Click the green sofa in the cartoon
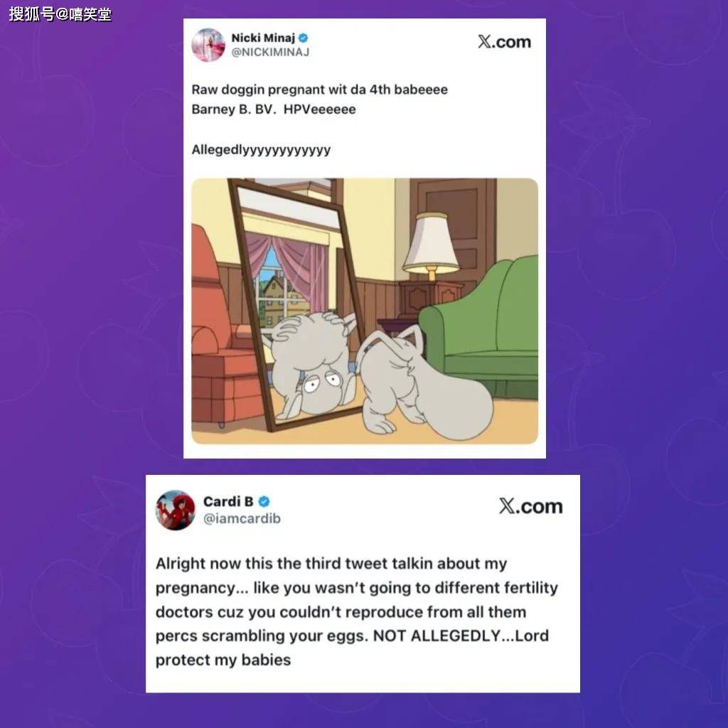This screenshot has height=728, width=728. click(479, 331)
